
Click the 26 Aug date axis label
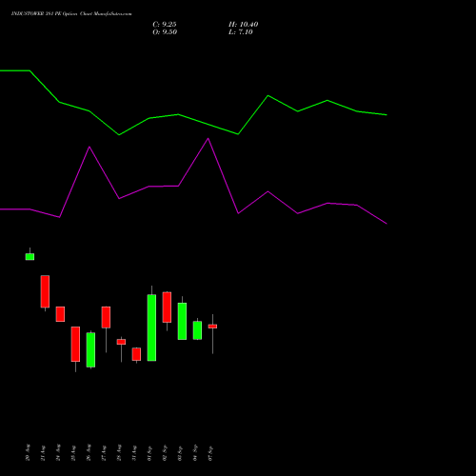(x=89, y=452)
